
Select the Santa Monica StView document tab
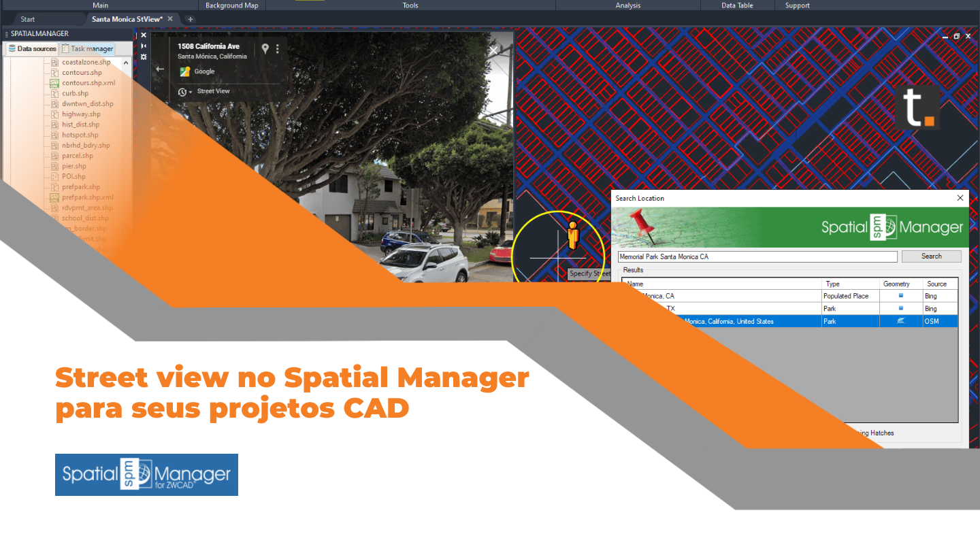click(x=127, y=19)
